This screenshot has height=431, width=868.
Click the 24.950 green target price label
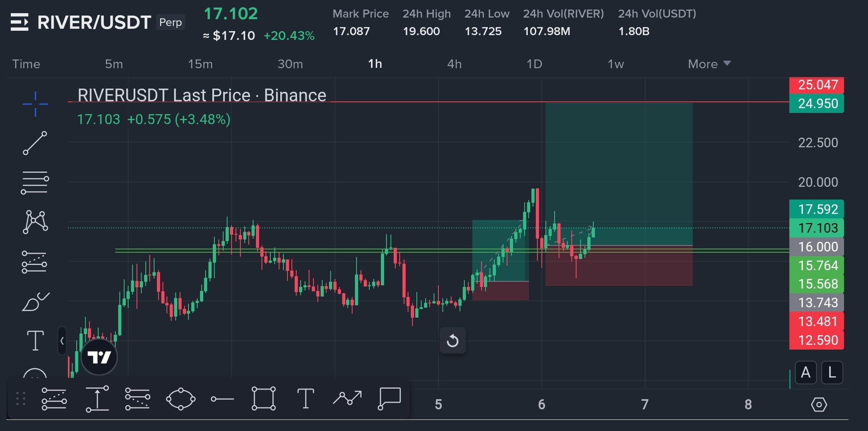[x=817, y=104]
